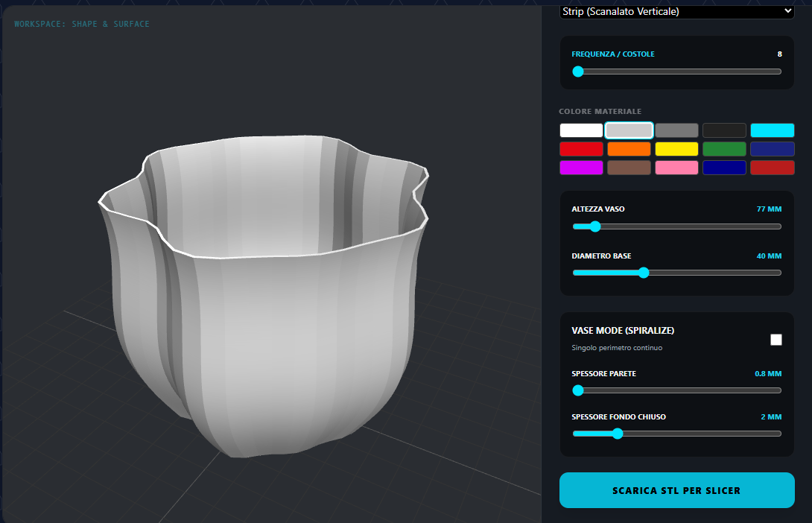Click Scarica STL per Slicer button

click(x=677, y=490)
